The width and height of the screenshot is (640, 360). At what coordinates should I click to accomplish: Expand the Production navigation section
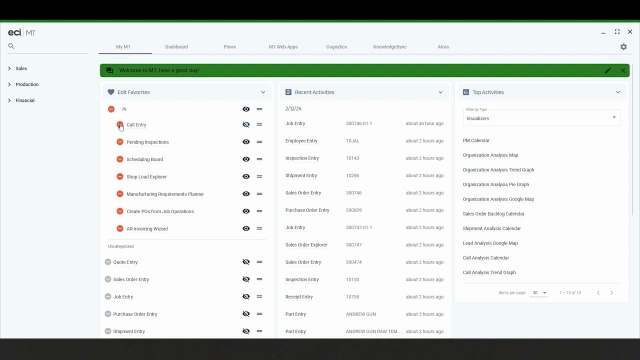[9, 84]
